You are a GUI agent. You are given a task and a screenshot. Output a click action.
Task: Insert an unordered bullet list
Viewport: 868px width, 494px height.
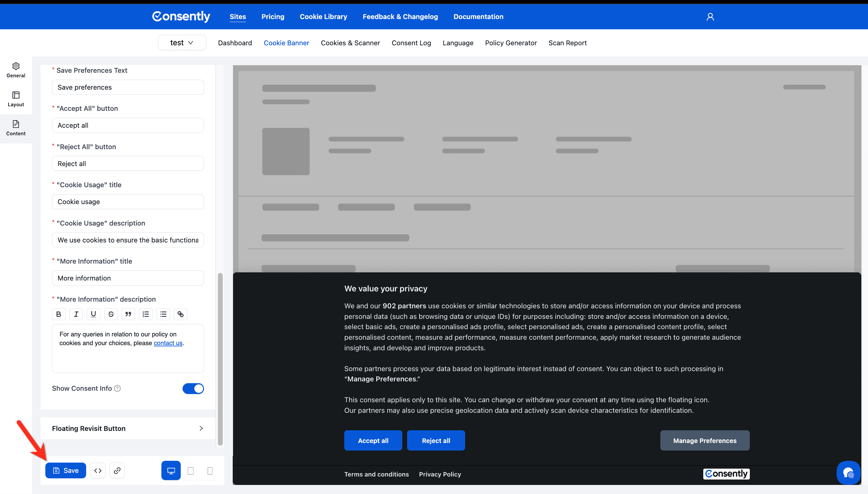163,314
